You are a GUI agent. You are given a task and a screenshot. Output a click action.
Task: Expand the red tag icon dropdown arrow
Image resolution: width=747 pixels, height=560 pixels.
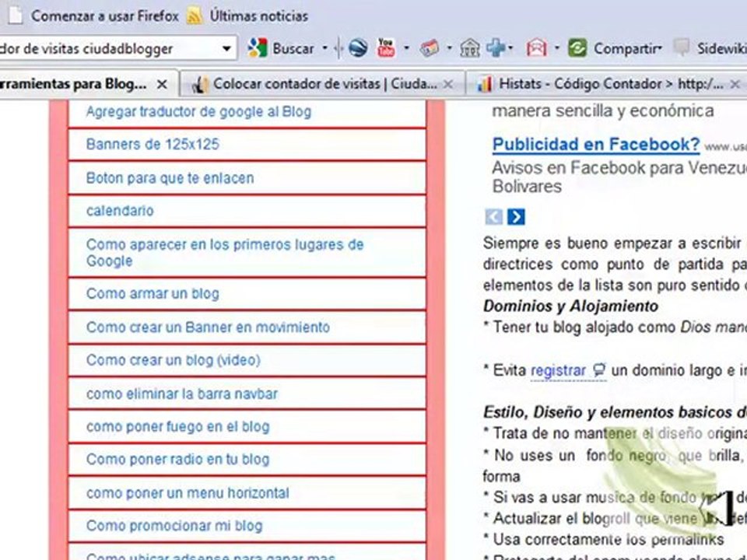pos(449,48)
